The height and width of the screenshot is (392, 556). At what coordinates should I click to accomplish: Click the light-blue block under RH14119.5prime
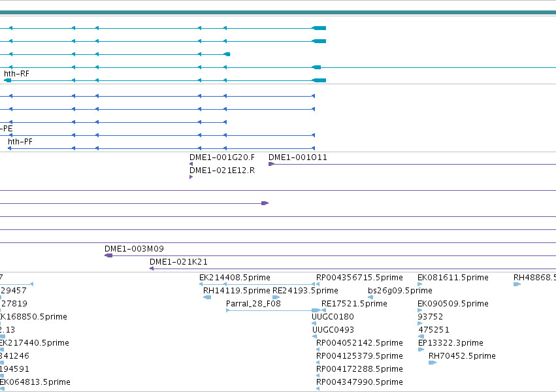(x=207, y=297)
